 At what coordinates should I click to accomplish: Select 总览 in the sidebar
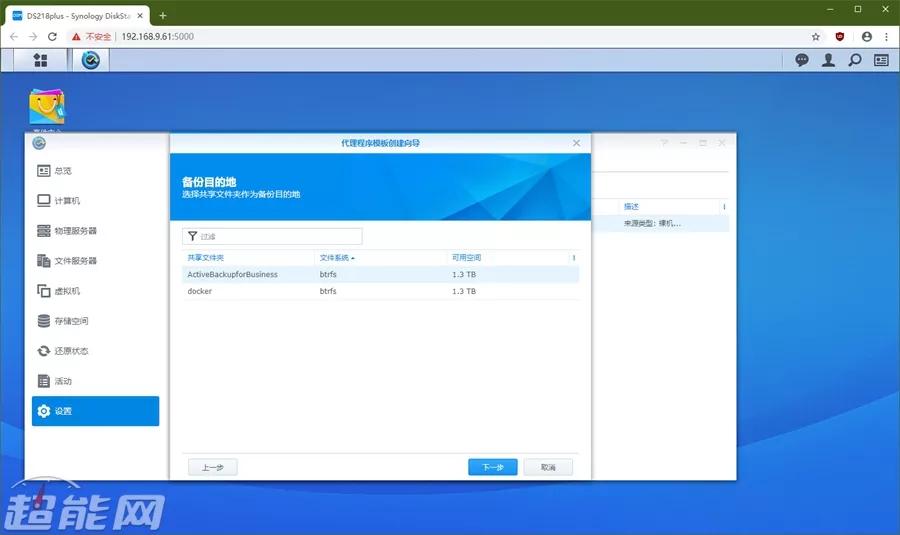(x=95, y=170)
